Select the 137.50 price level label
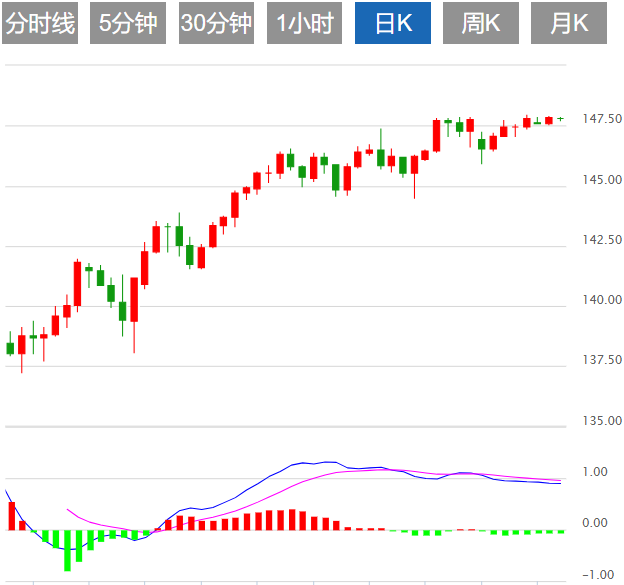 603,359
